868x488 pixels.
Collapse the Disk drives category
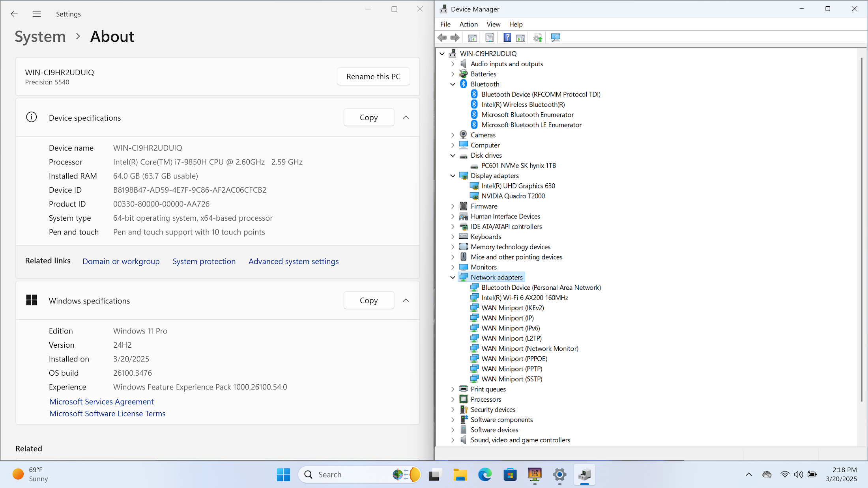[453, 155]
